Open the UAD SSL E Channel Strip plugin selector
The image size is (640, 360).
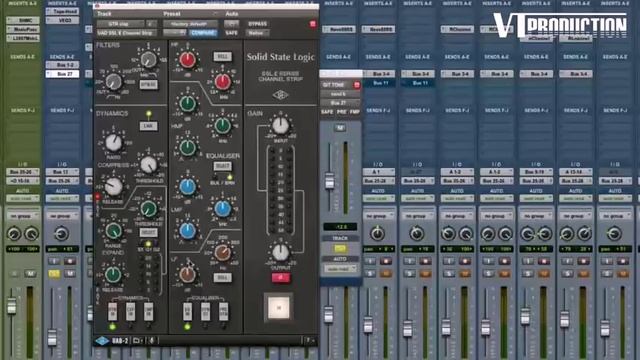point(127,33)
